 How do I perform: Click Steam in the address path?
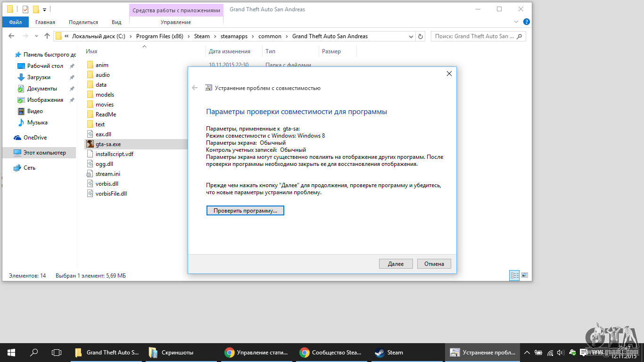tap(202, 36)
